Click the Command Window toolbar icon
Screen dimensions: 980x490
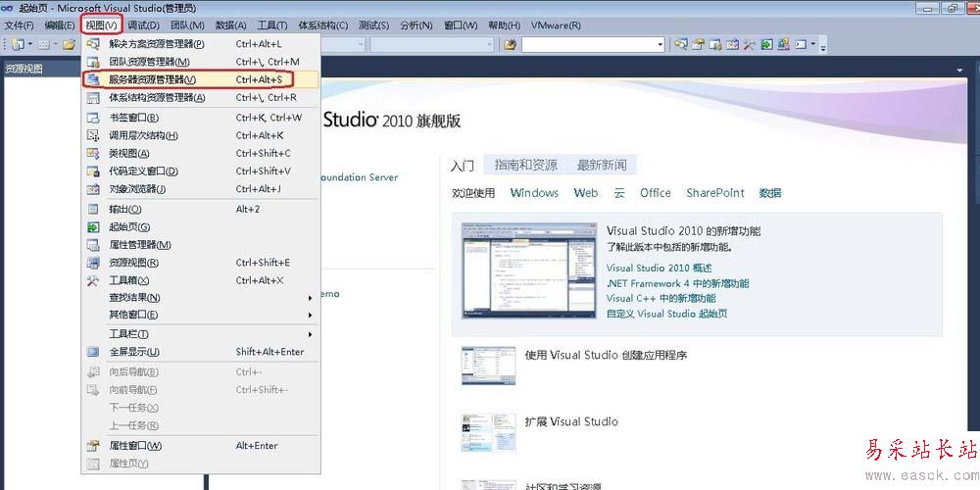801,44
